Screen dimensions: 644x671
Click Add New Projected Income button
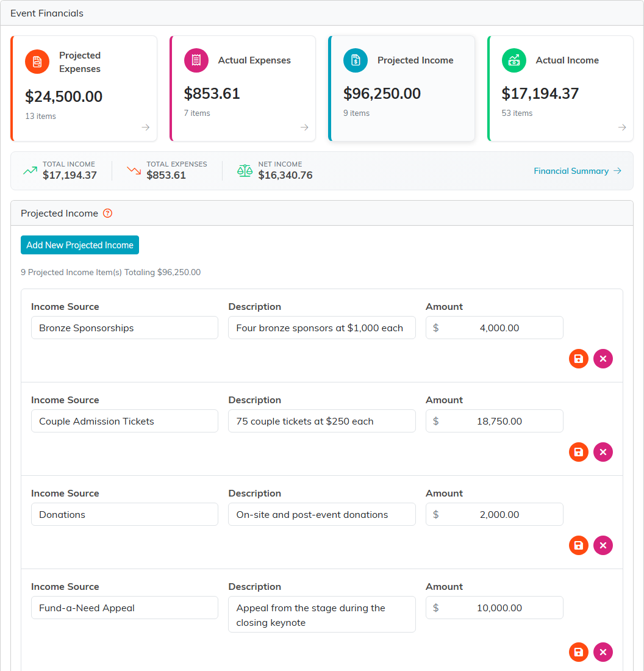tap(80, 245)
